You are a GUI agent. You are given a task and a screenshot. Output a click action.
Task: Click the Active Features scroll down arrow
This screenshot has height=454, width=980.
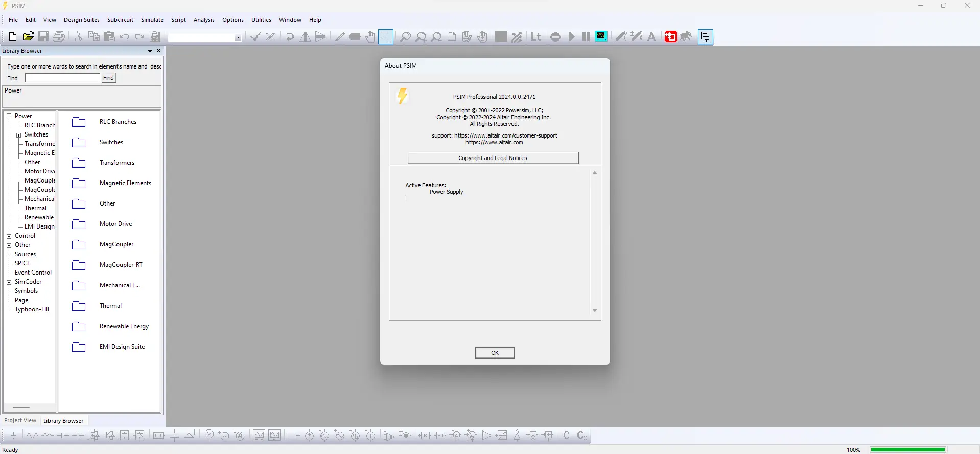pos(595,310)
